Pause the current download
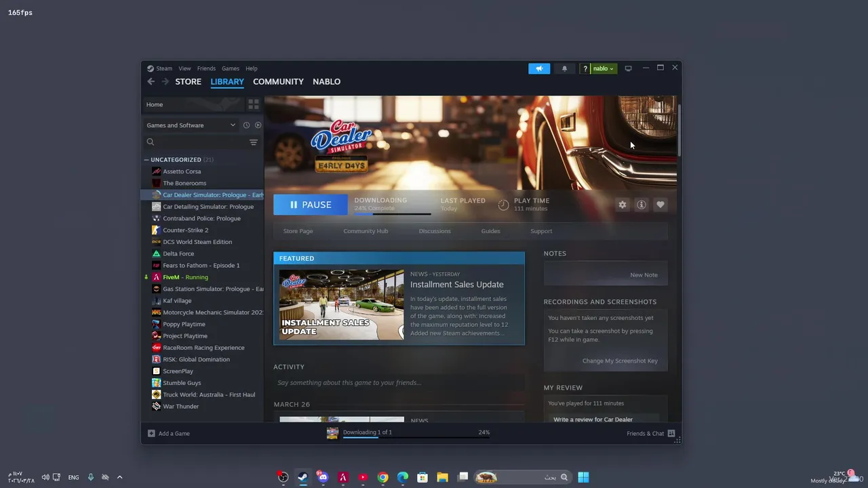The width and height of the screenshot is (868, 488). pyautogui.click(x=311, y=205)
